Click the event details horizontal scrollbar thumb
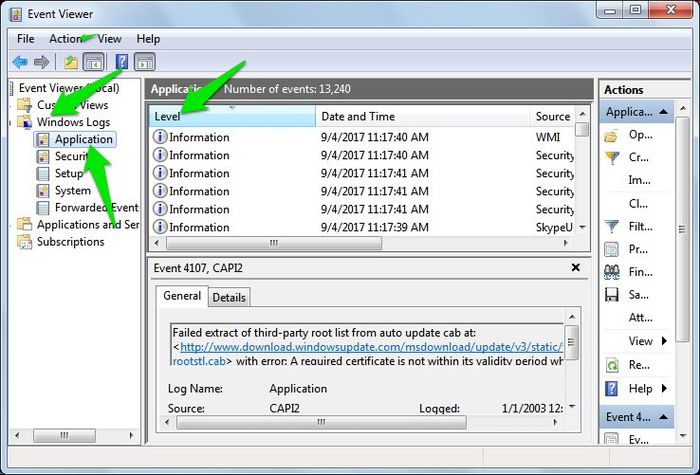Screen dimensions: 700x475 (x=321, y=422)
